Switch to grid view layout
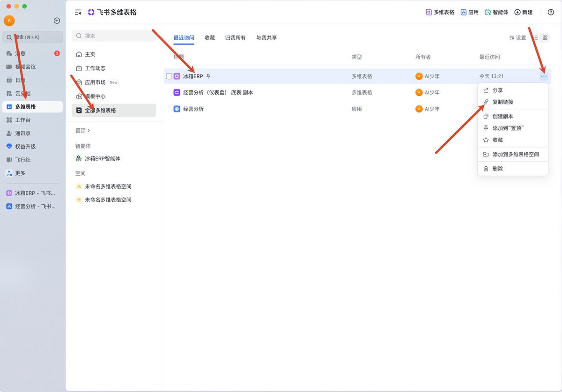Screen dimensions: 562x392 coord(545,37)
